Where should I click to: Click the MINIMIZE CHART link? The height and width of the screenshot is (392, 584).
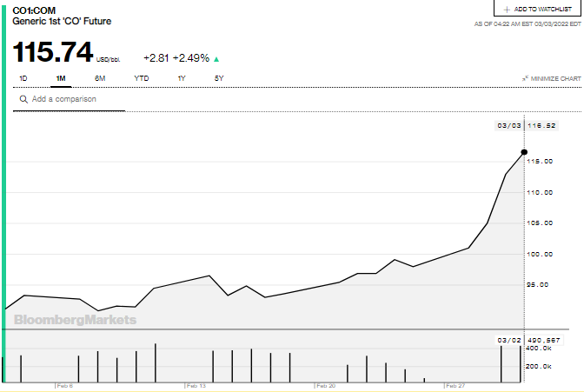(556, 78)
